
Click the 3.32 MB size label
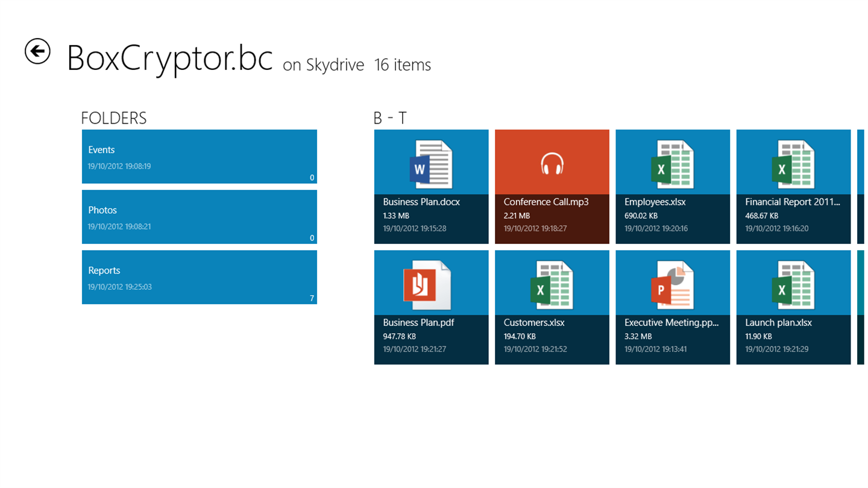638,336
